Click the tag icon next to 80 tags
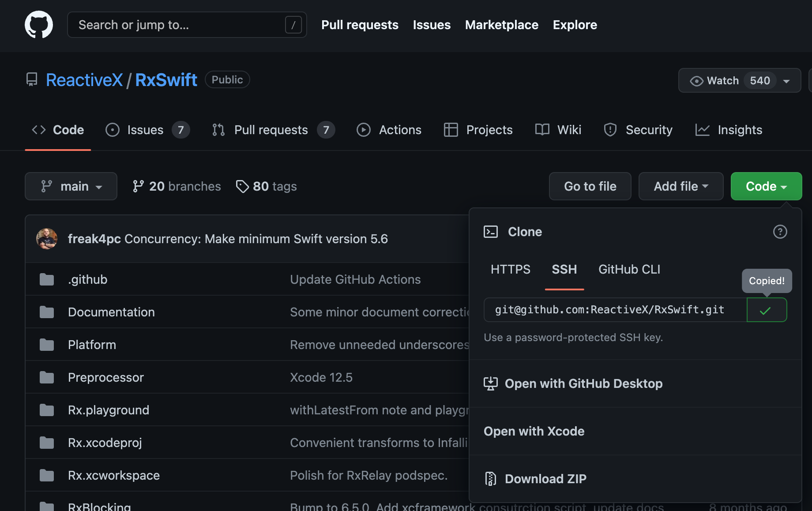Image resolution: width=812 pixels, height=511 pixels. point(242,186)
